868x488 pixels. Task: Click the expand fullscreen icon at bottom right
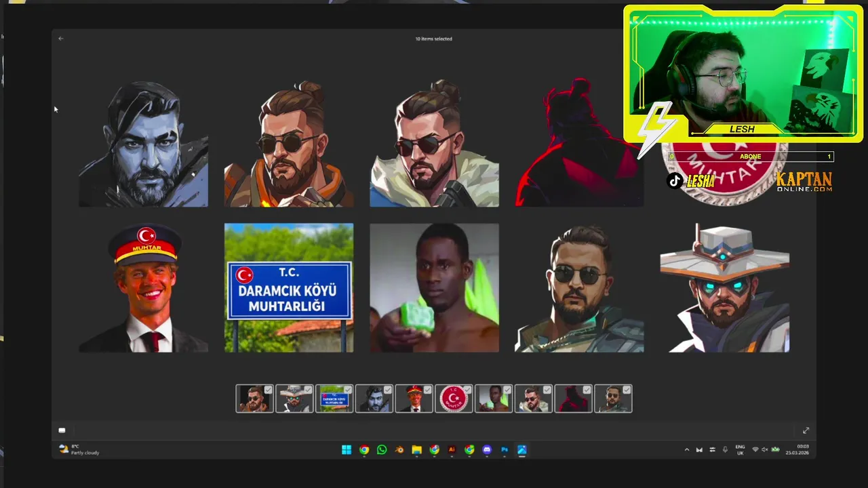[806, 430]
